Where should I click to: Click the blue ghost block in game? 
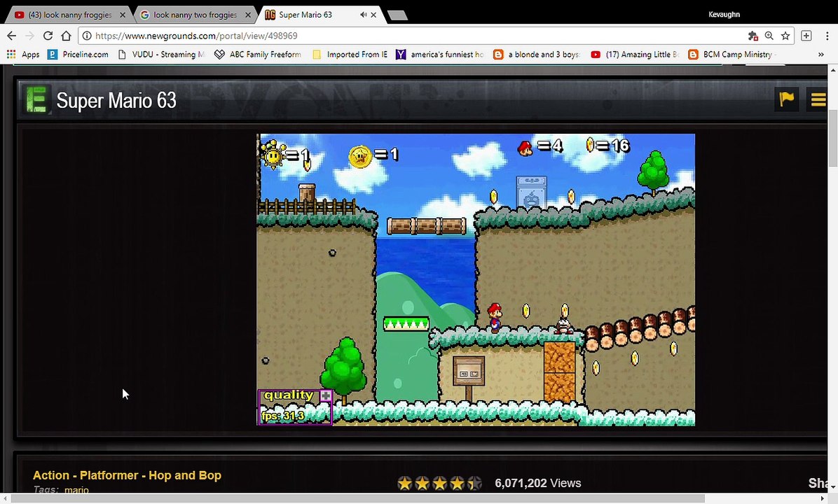click(531, 192)
